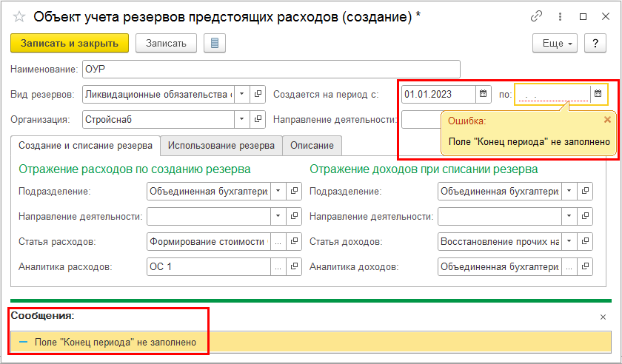The height and width of the screenshot is (364, 622).
Task: Select message Поле "Конец периода" не заполнено in messages panel
Action: click(310, 342)
